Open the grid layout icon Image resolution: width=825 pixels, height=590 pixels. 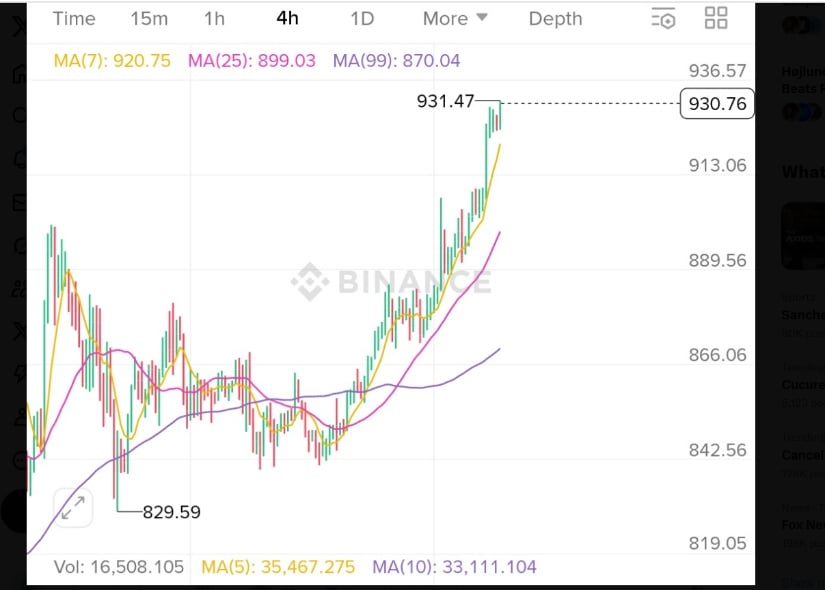(x=716, y=18)
